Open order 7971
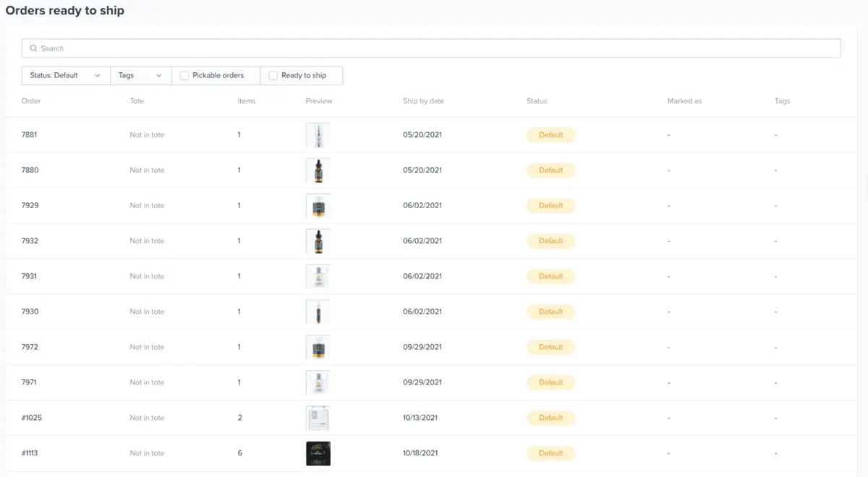Image resolution: width=868 pixels, height=477 pixels. pos(30,383)
